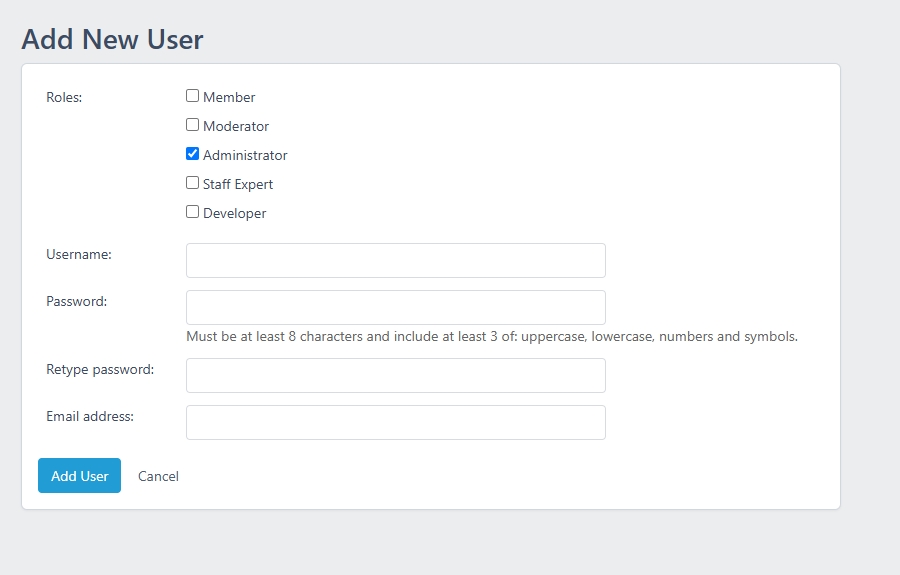This screenshot has width=900, height=575.
Task: Select the Developer role checkbox
Action: pyautogui.click(x=192, y=212)
